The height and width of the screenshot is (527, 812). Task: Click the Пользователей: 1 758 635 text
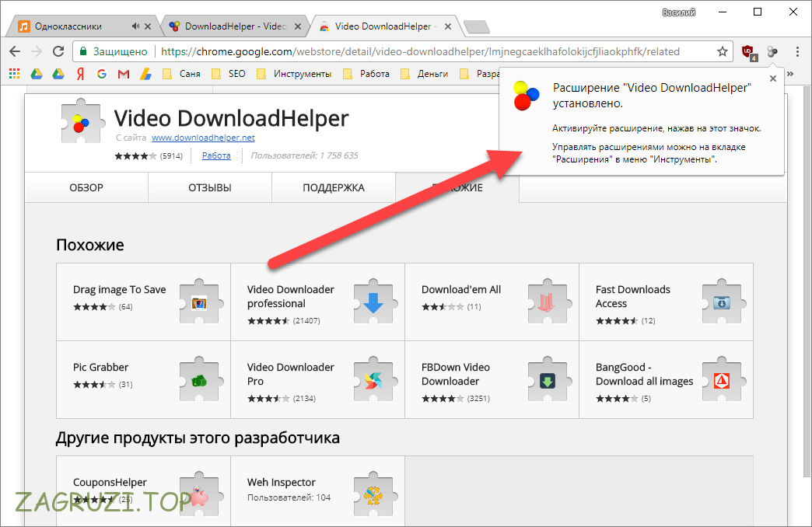point(304,155)
